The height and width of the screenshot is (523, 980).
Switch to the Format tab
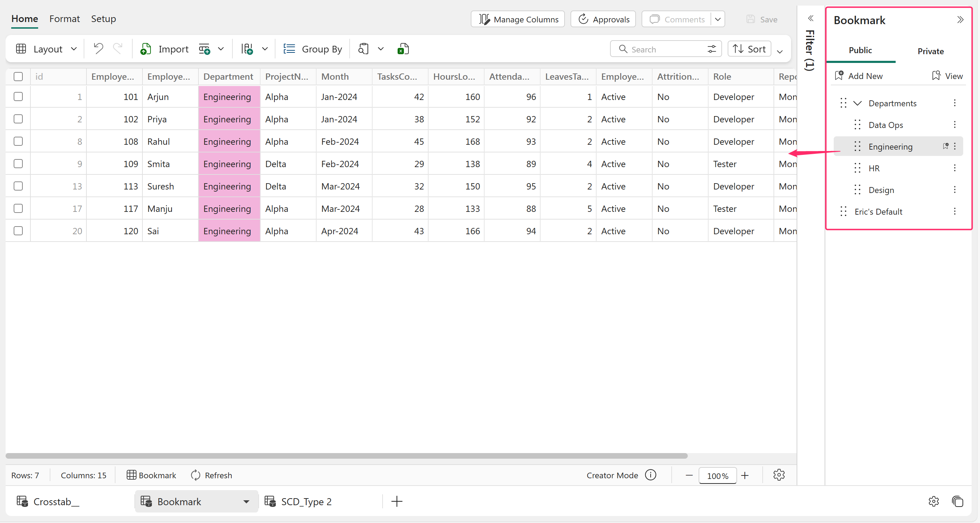[x=64, y=19]
